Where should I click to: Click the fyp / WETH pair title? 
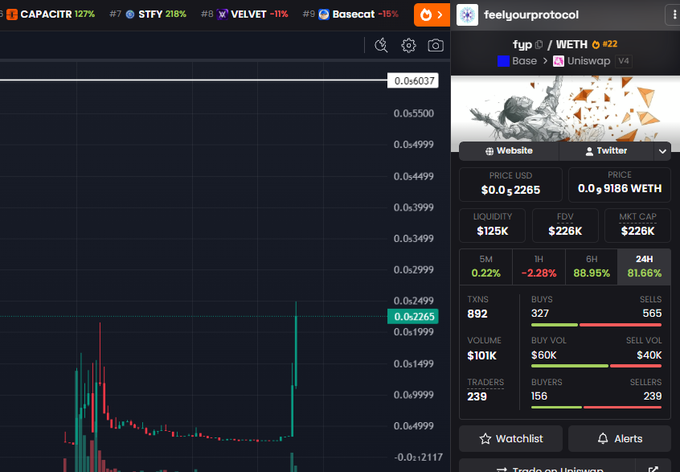point(550,45)
